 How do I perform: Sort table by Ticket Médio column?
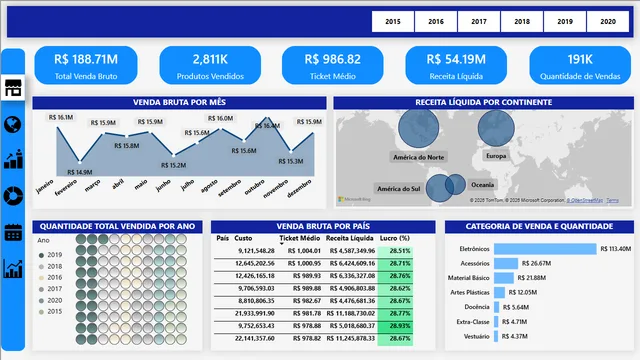(x=300, y=238)
